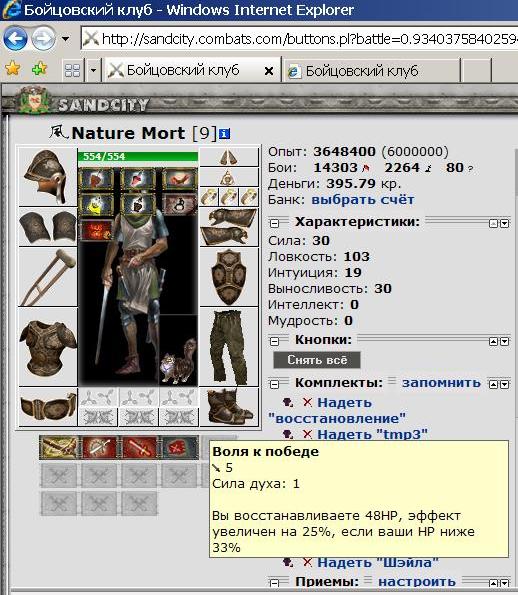Open the blue info icon beside Nature Mort
Image resolution: width=518 pixels, height=595 pixels.
pos(225,134)
